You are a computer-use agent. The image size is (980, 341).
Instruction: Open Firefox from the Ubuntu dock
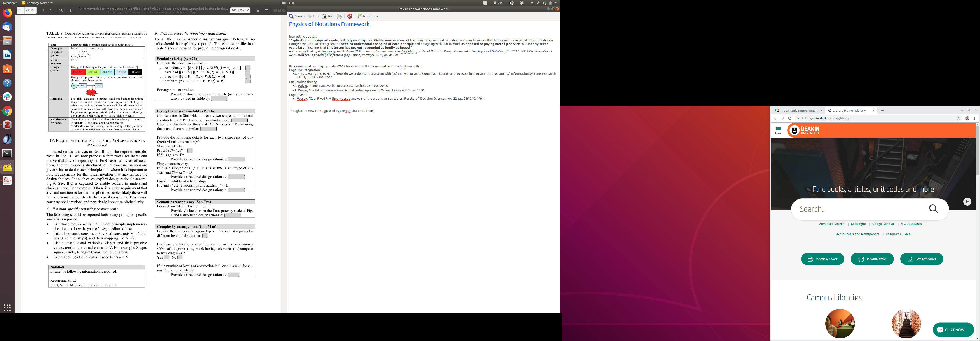pos(7,13)
